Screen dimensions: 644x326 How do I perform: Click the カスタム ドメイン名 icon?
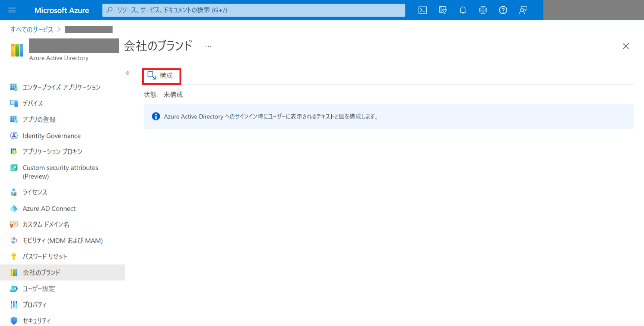[x=14, y=224]
